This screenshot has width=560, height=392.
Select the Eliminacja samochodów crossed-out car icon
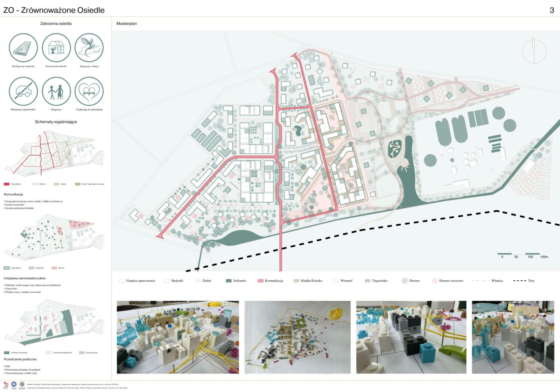coord(23,91)
